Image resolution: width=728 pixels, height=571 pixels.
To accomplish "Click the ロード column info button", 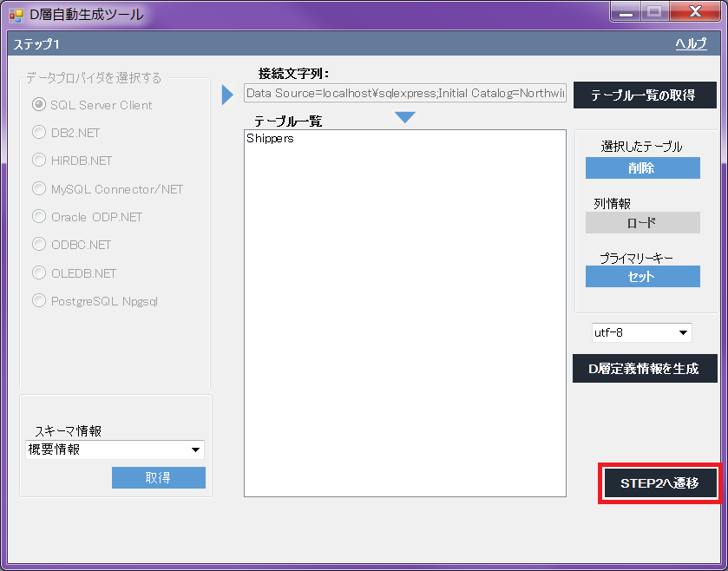I will coord(642,223).
